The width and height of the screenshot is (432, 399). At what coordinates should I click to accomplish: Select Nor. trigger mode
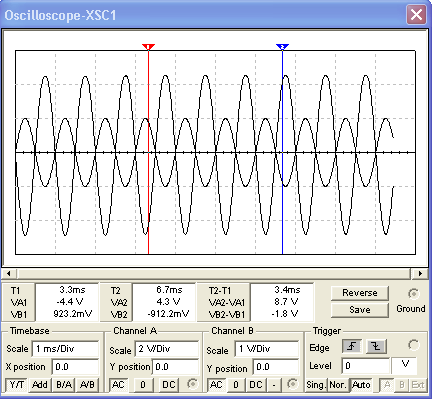[338, 385]
